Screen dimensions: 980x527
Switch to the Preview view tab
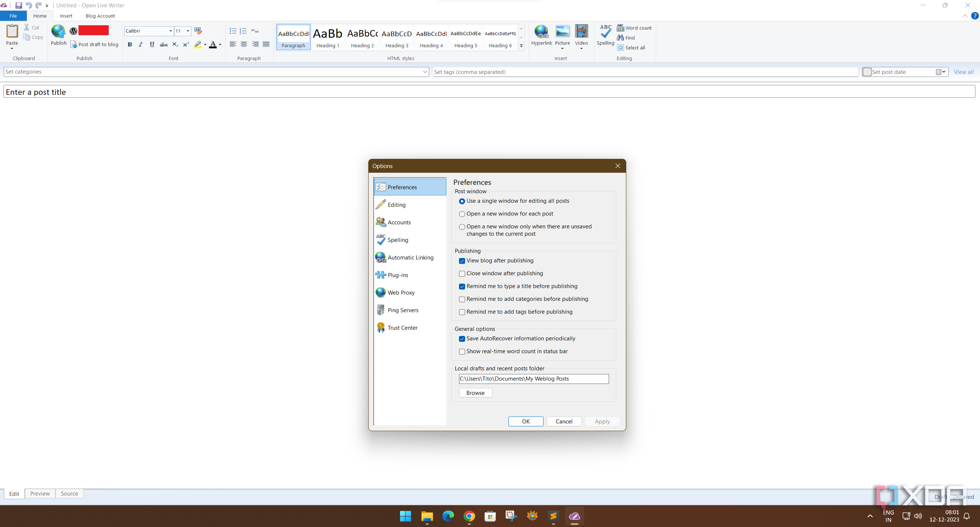[x=40, y=493]
